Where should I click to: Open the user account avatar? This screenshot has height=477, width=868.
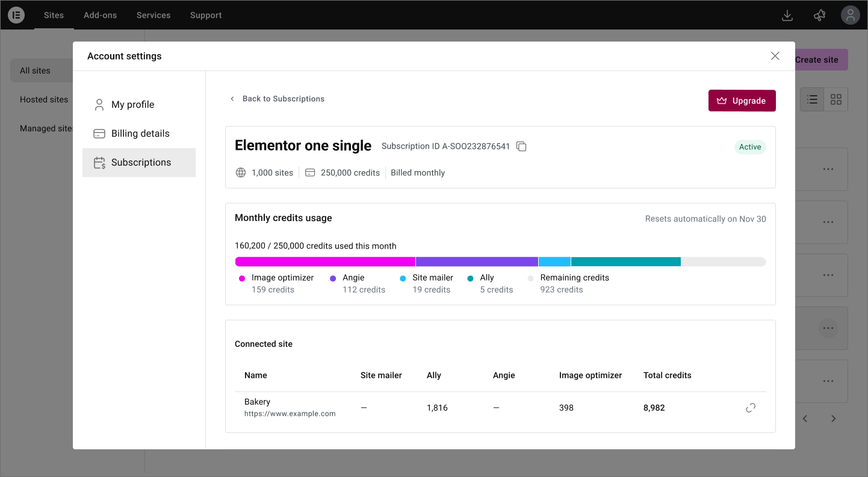[850, 15]
